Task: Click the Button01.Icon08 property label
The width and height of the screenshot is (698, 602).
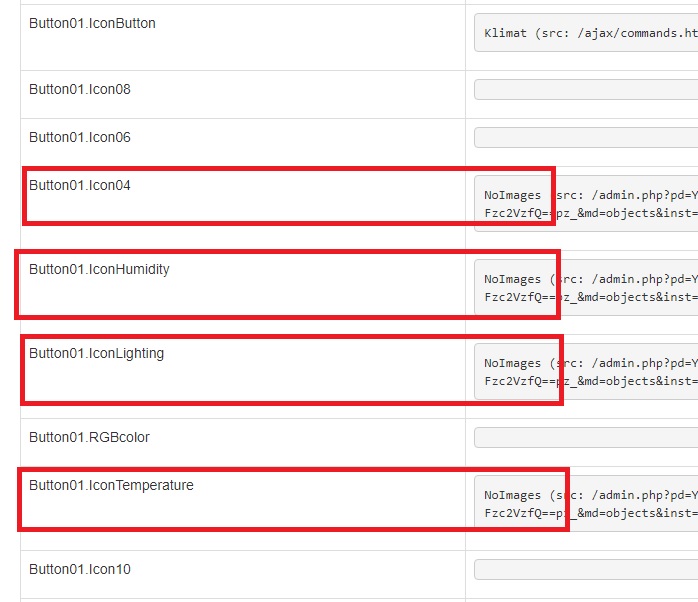Action: coord(79,89)
